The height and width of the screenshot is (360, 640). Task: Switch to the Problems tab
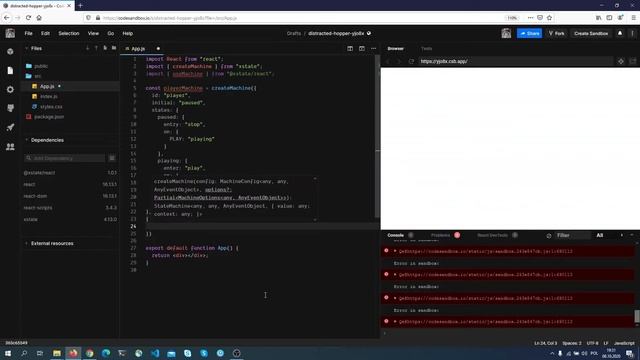(x=440, y=235)
